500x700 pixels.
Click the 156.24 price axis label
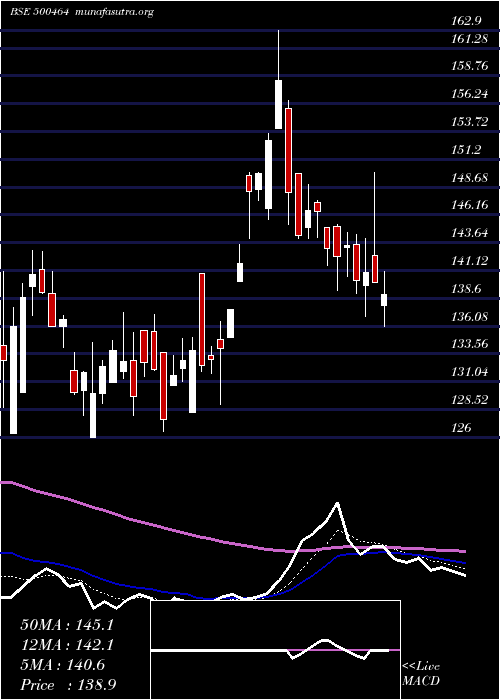coord(469,94)
